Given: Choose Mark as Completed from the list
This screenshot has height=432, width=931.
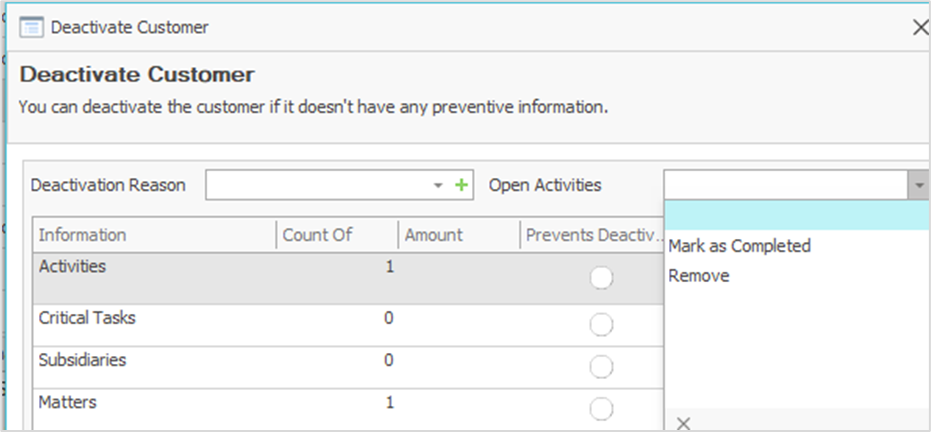Looking at the screenshot, I should coord(739,246).
